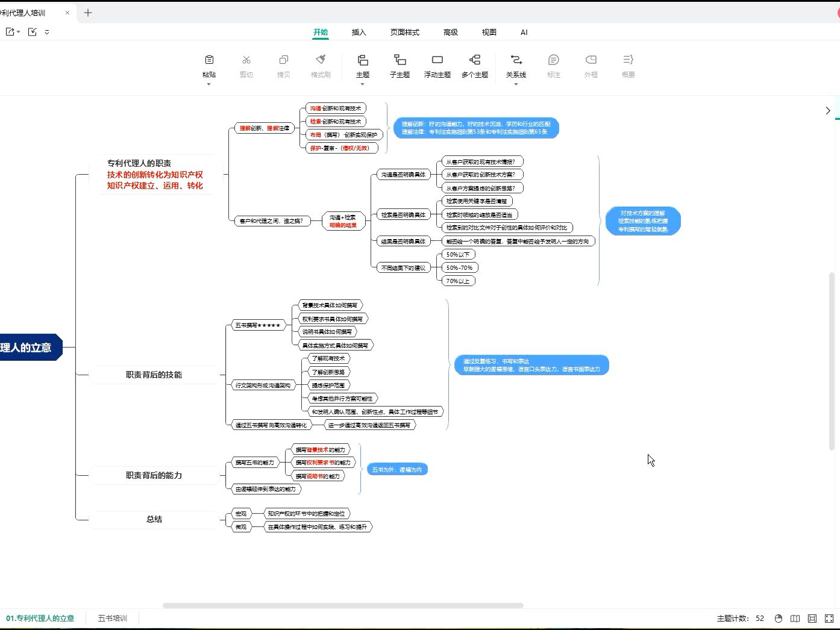
Task: Select the node 撰写五书的能力
Action: pyautogui.click(x=254, y=463)
